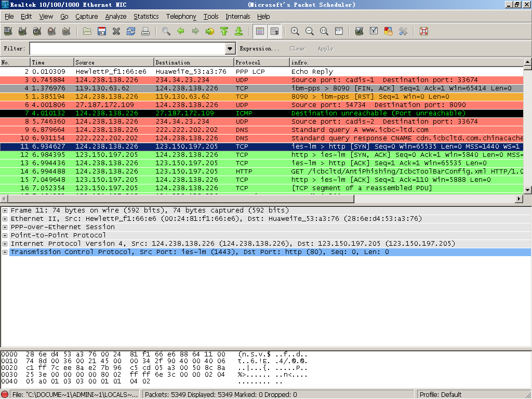Save capture file floppy icon
The height and width of the screenshot is (399, 532).
[x=102, y=31]
